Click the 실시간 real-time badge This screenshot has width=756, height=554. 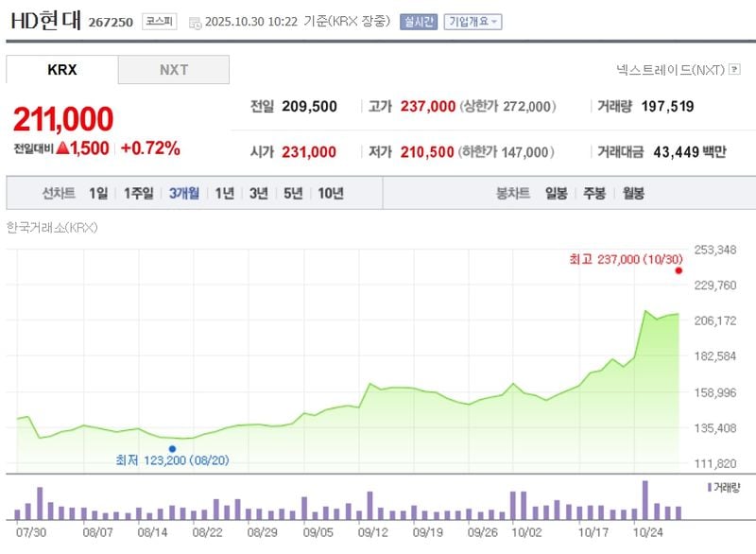419,21
